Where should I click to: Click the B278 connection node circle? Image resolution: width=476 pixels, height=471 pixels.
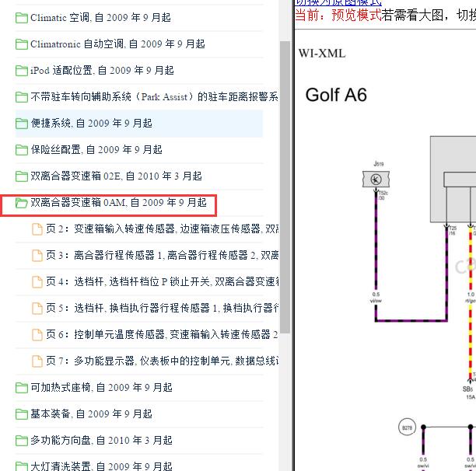click(x=407, y=427)
